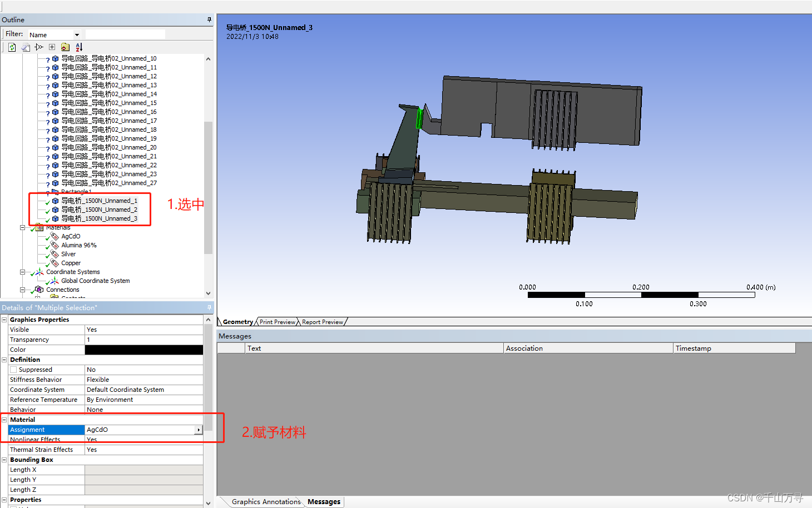
Task: Switch to Report Preview tab
Action: pyautogui.click(x=323, y=322)
